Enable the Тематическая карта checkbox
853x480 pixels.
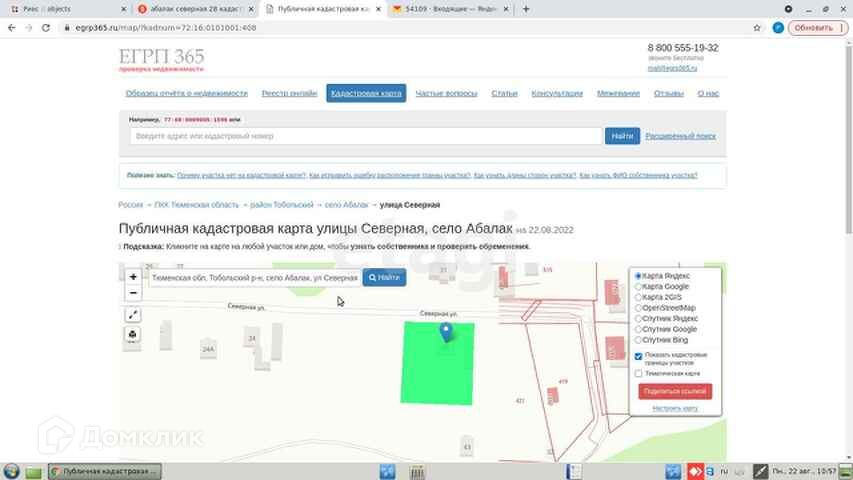pyautogui.click(x=639, y=373)
